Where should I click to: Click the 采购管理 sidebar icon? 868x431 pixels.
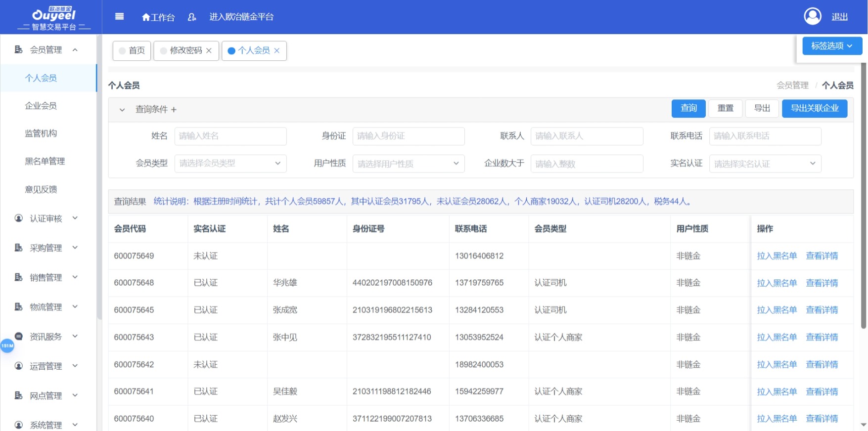click(x=19, y=248)
